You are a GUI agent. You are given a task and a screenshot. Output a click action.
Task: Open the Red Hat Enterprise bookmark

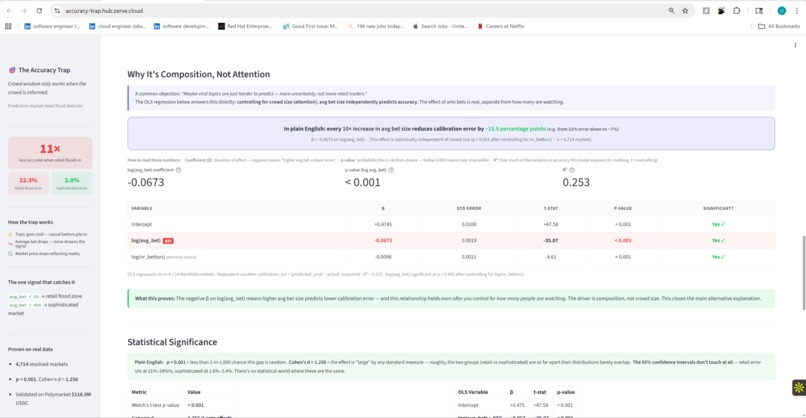pyautogui.click(x=245, y=26)
